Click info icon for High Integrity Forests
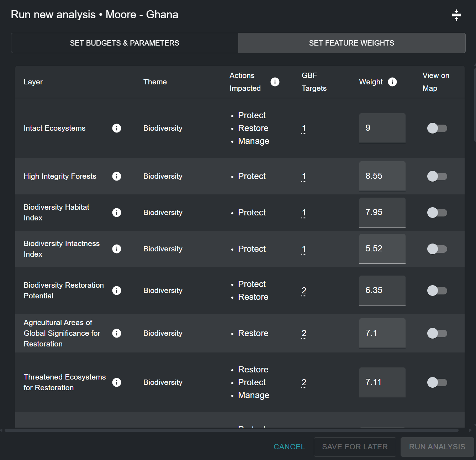This screenshot has width=476, height=460. 117,176
